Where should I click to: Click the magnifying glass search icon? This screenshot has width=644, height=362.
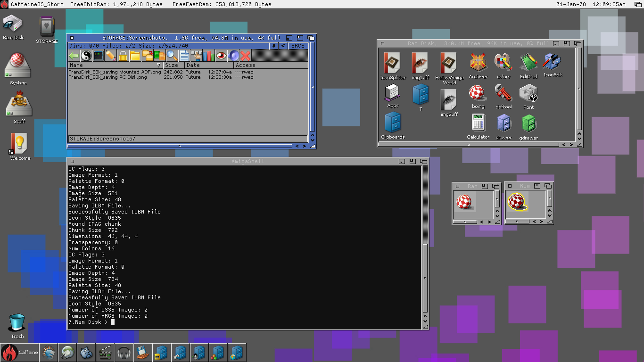pos(172,56)
